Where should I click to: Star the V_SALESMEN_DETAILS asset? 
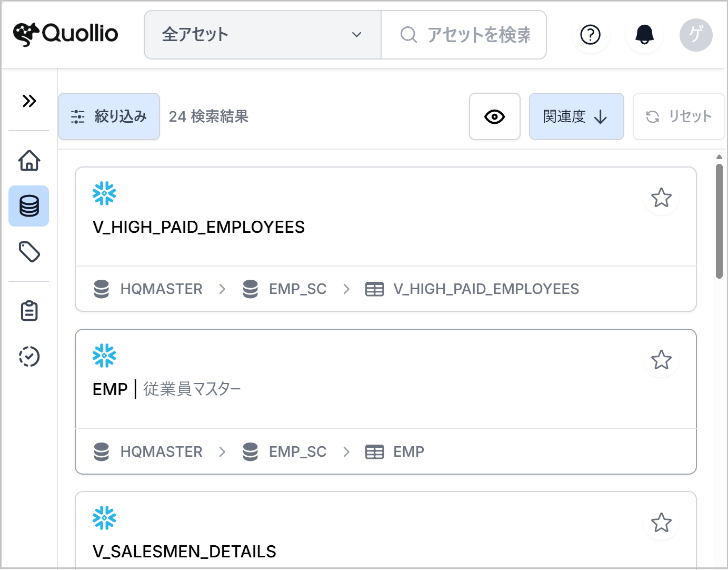coord(661,523)
